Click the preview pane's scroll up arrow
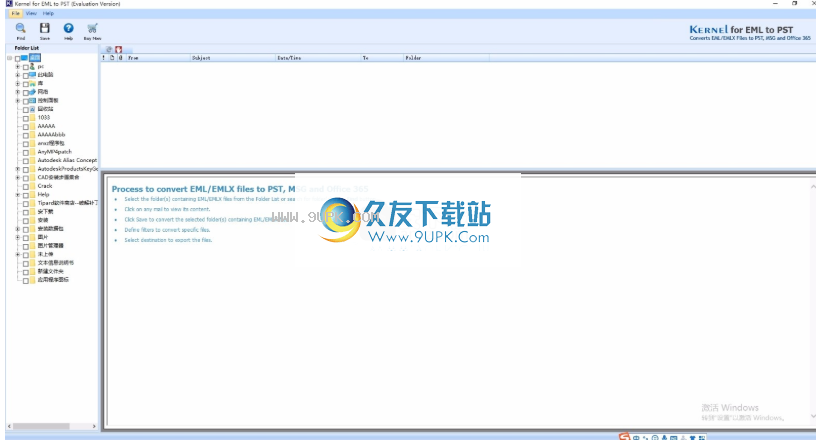This screenshot has height=440, width=816. (813, 186)
